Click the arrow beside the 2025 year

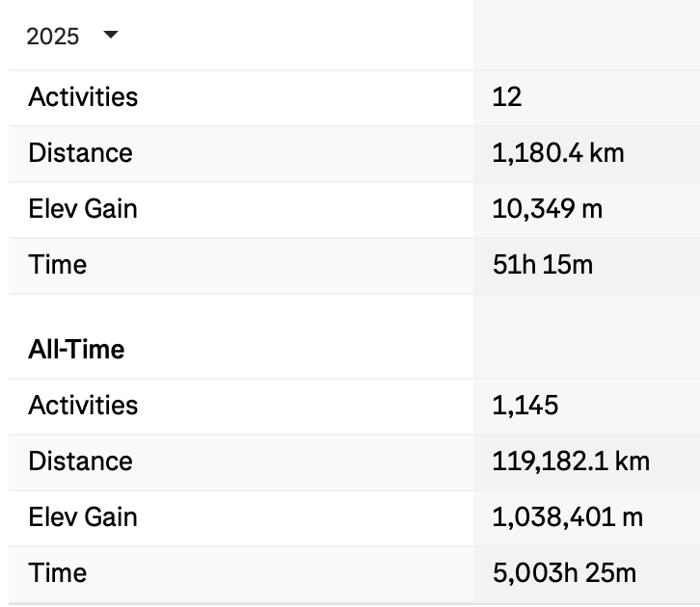tap(110, 36)
